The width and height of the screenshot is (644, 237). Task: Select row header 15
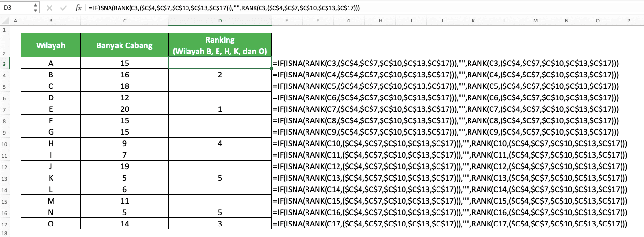click(4, 201)
